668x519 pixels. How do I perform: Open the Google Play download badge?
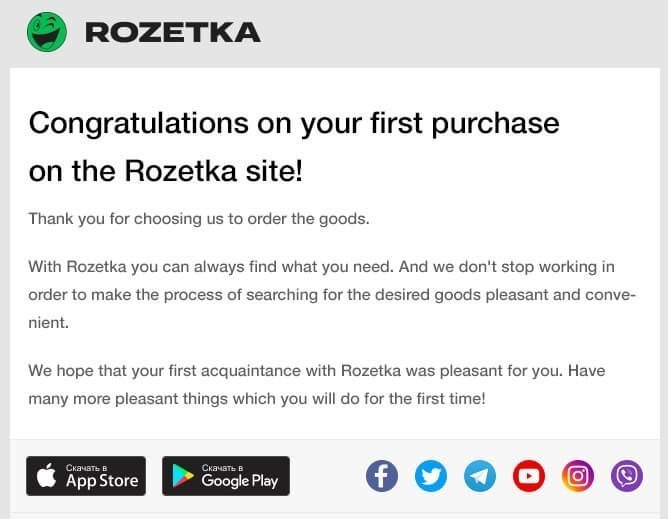pyautogui.click(x=226, y=476)
